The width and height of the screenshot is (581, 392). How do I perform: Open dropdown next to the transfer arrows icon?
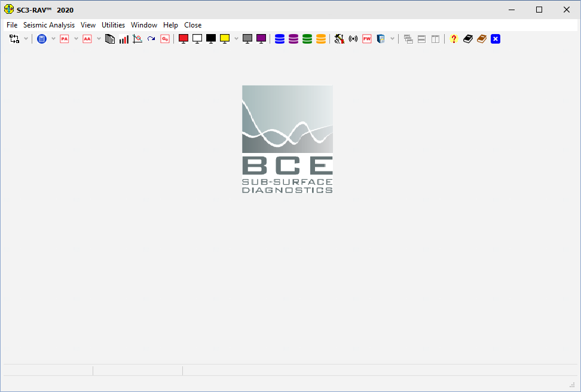point(26,39)
